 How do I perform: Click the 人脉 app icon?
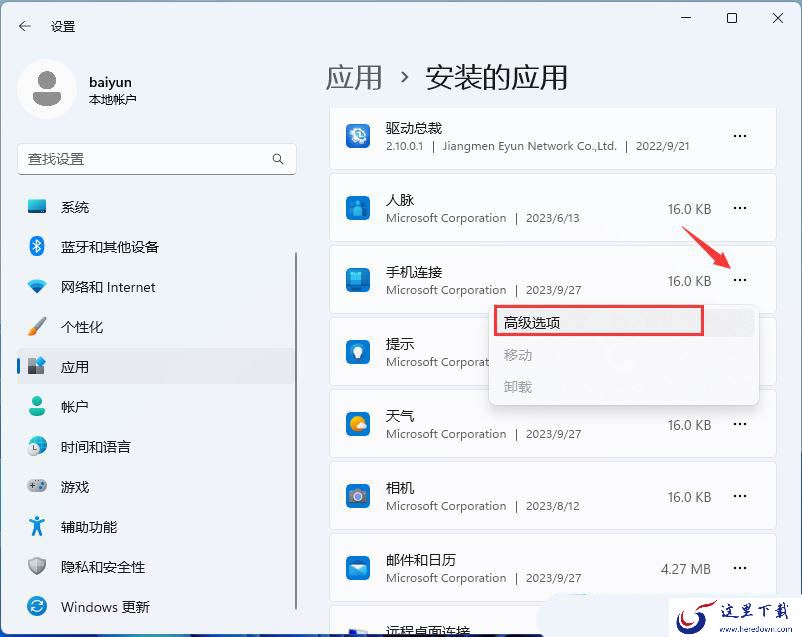pos(358,208)
